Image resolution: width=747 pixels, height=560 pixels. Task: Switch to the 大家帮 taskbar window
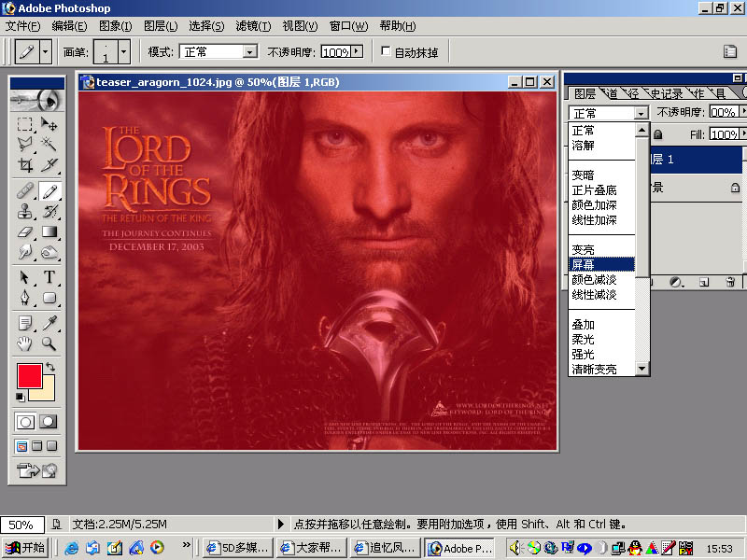(x=312, y=548)
